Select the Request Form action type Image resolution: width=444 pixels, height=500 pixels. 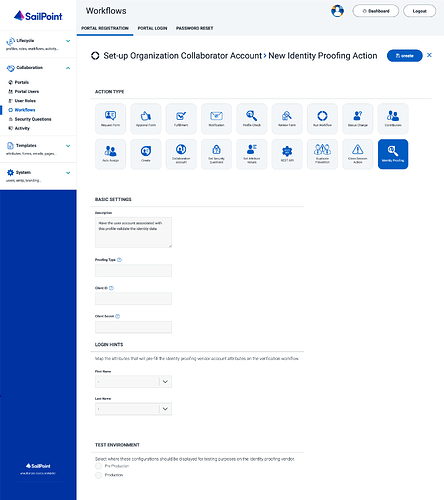[110, 119]
